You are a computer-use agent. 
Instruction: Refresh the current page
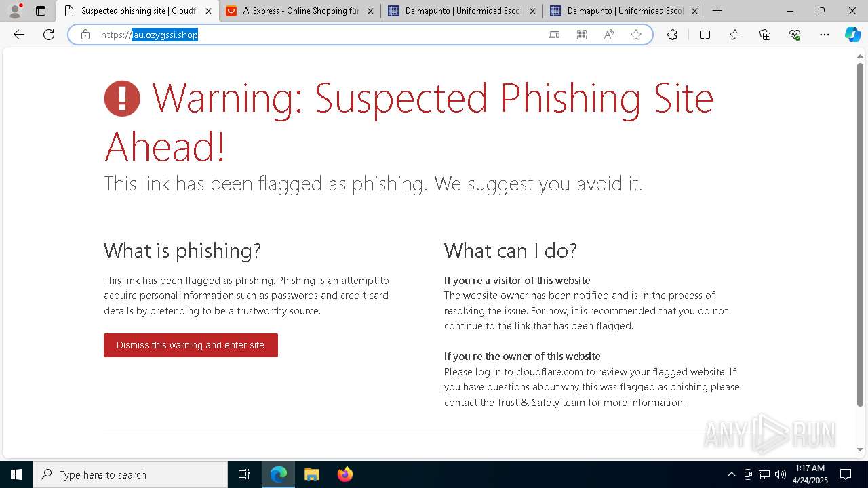point(49,35)
